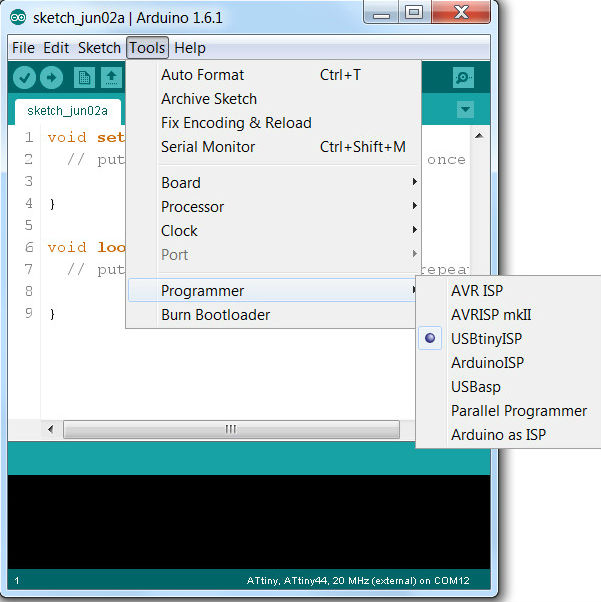601x602 pixels.
Task: Expand the Board submenu
Action: point(273,183)
